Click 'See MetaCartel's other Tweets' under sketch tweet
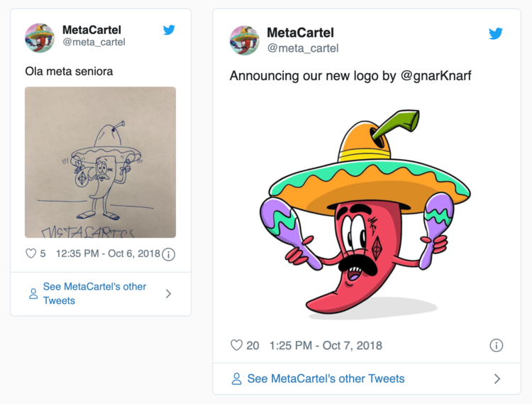Viewport: 532px width, 404px height. (94, 294)
